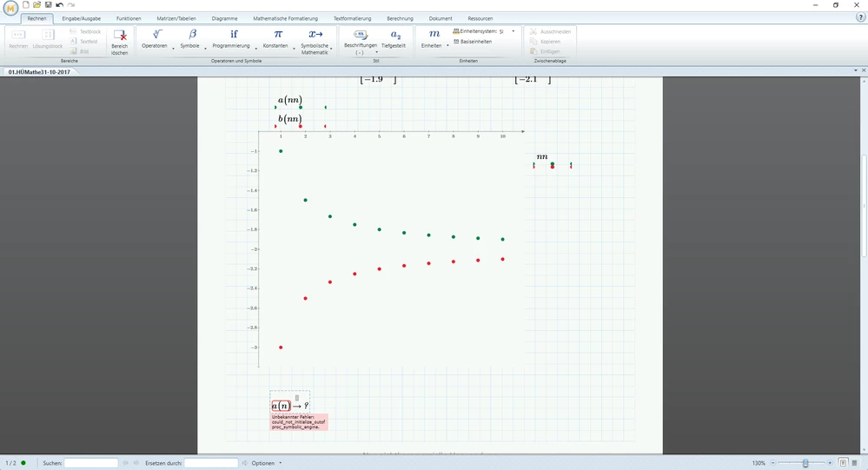
Task: Switch to the Dokument tab
Action: [441, 18]
